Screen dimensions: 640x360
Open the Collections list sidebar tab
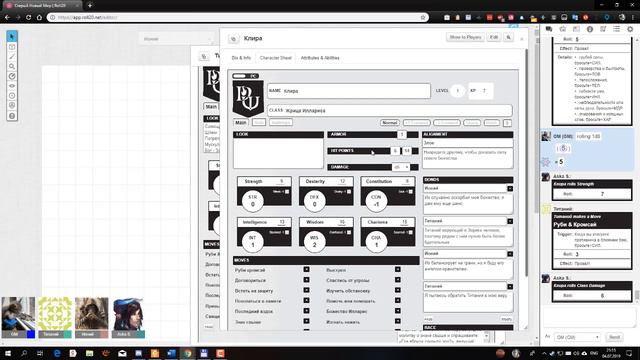pyautogui.click(x=617, y=29)
